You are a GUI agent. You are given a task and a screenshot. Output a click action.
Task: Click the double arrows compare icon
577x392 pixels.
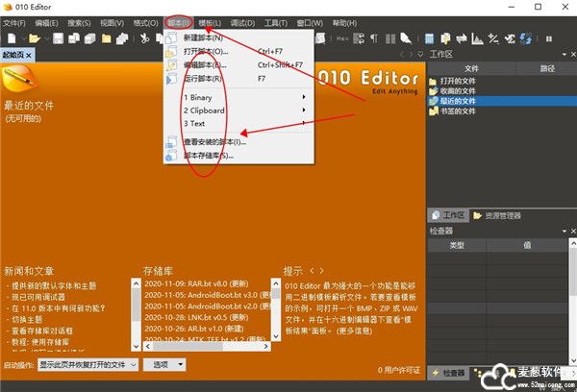461,38
